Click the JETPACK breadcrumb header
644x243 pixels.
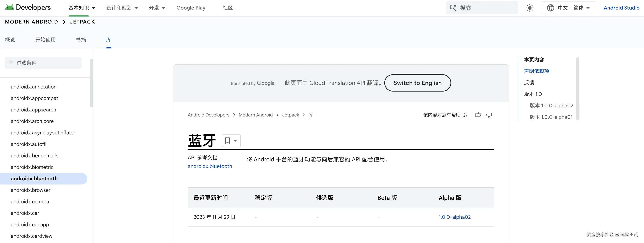coord(83,22)
